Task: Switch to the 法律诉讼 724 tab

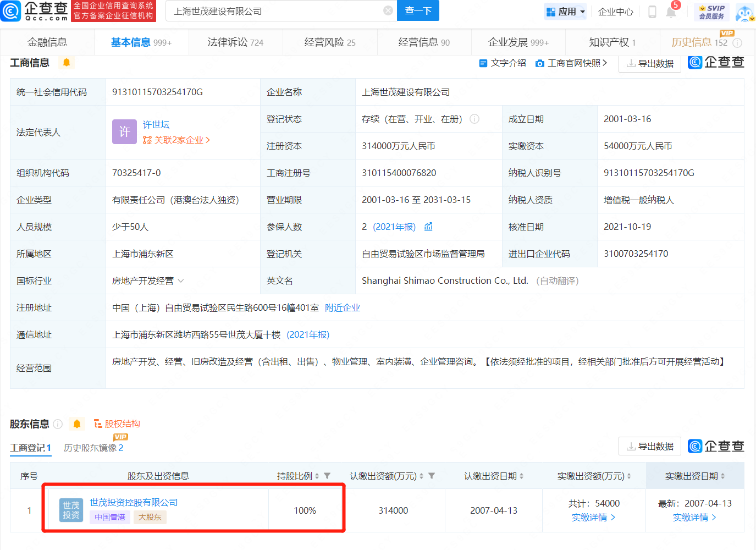Action: (235, 42)
